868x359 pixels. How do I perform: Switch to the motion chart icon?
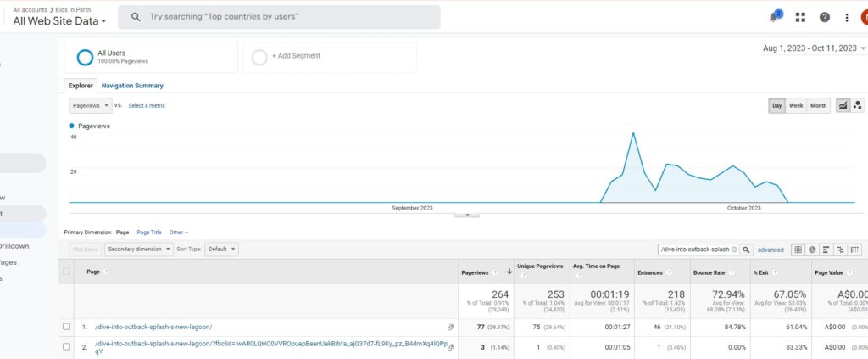(x=857, y=105)
